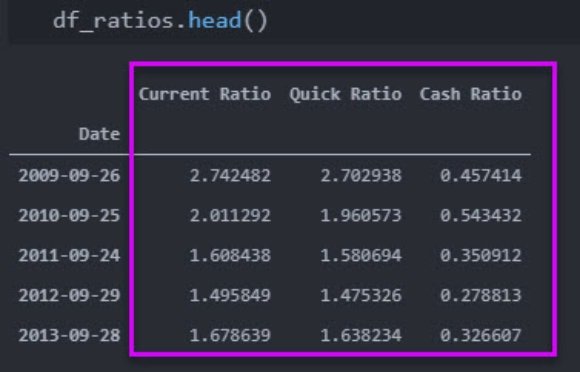Click the df_ratios.head() code line
Image resolution: width=580 pixels, height=372 pixels.
click(160, 20)
